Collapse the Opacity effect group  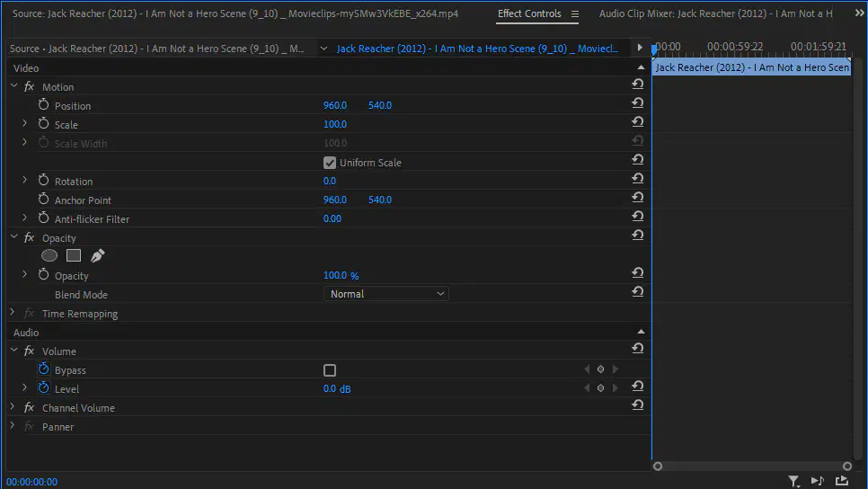coord(13,237)
